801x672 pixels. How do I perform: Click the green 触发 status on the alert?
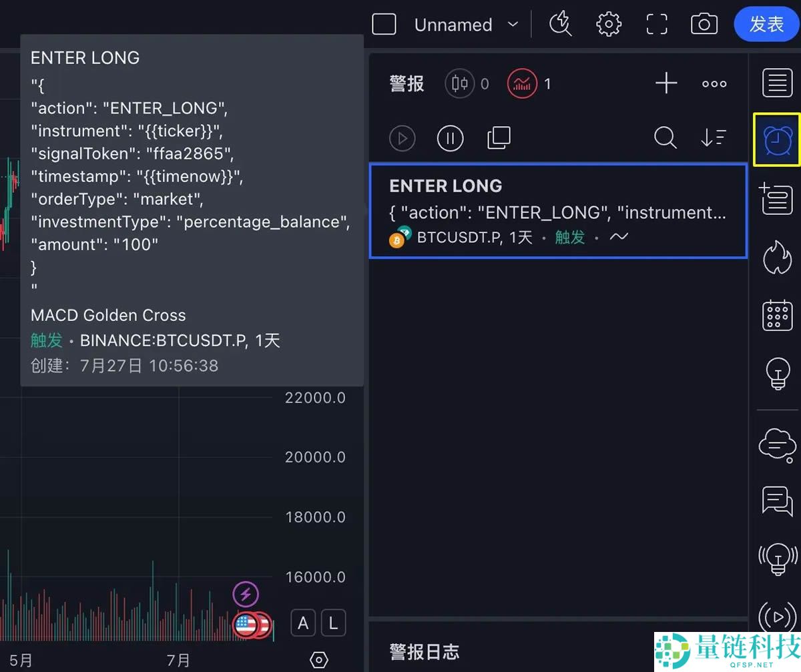coord(569,237)
